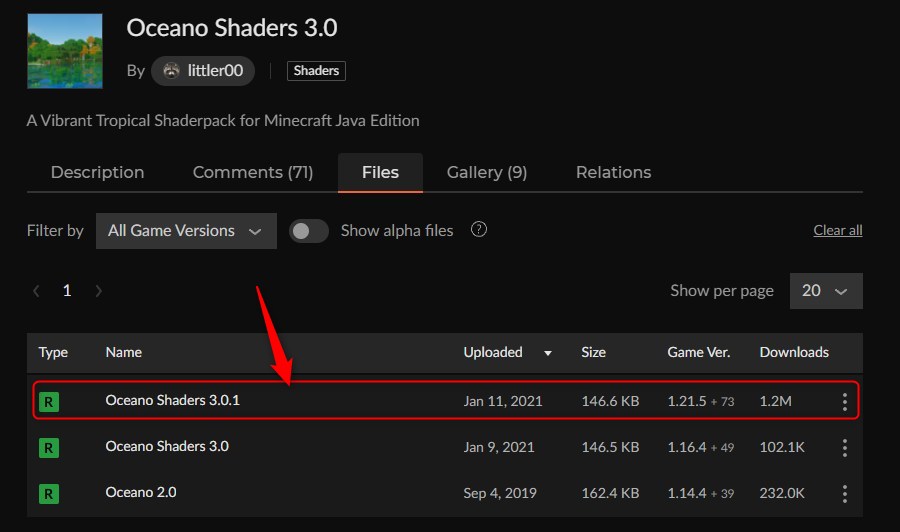The width and height of the screenshot is (900, 532).
Task: Click the Uploaded sort direction arrow
Action: pos(548,353)
